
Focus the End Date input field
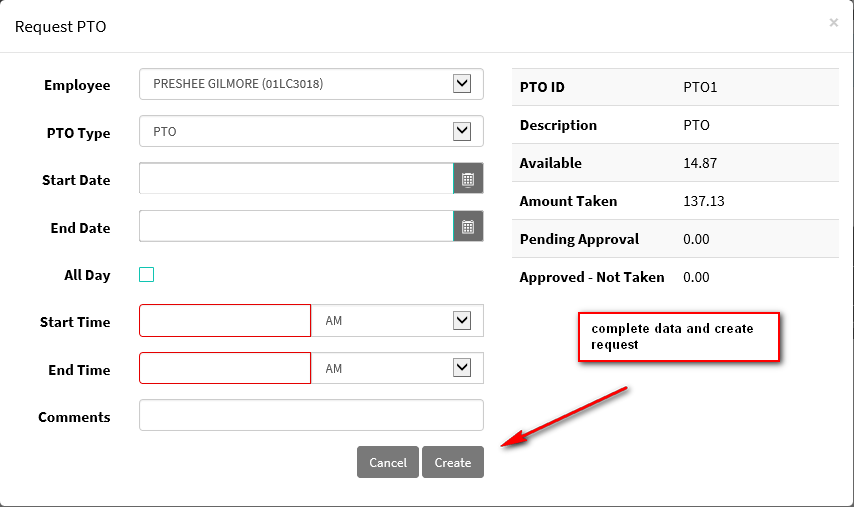coord(296,227)
